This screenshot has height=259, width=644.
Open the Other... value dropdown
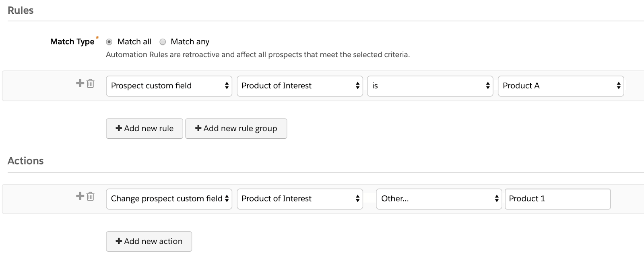439,199
